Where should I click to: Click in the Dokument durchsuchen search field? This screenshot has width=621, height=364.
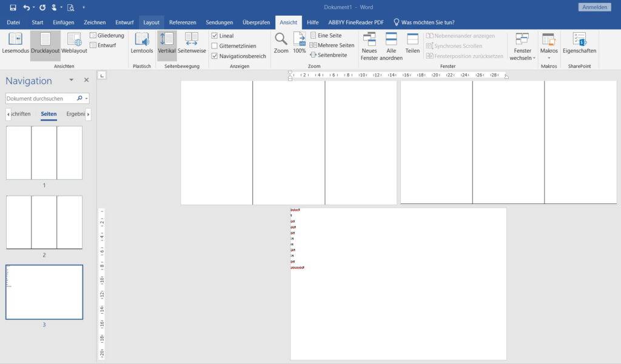coord(41,98)
